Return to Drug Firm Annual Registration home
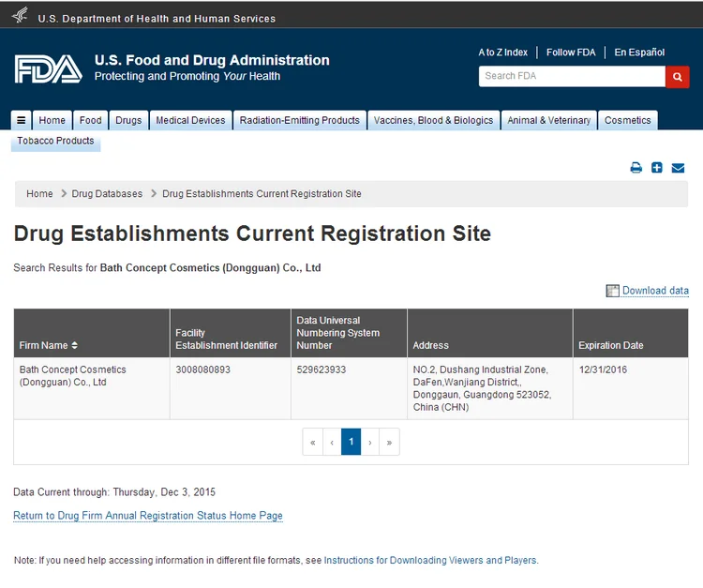This screenshot has width=703, height=588. 148,516
